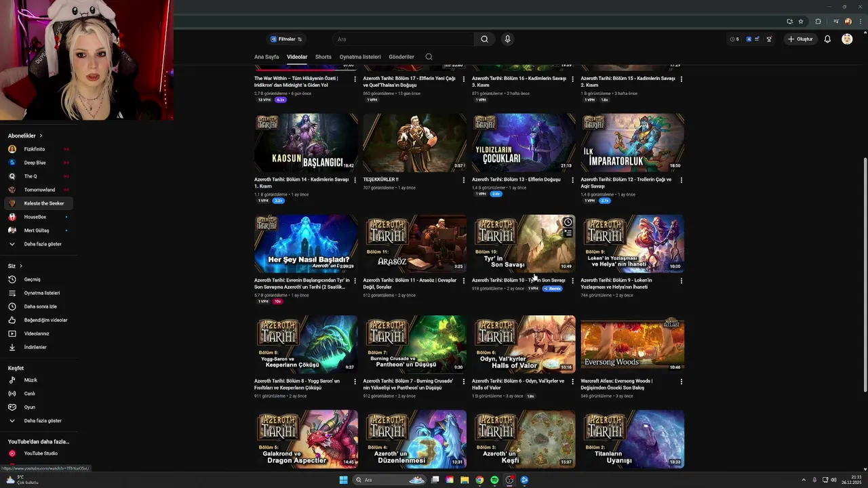Open Bölüm 11 Arasöz video title
The width and height of the screenshot is (868, 488).
[410, 283]
